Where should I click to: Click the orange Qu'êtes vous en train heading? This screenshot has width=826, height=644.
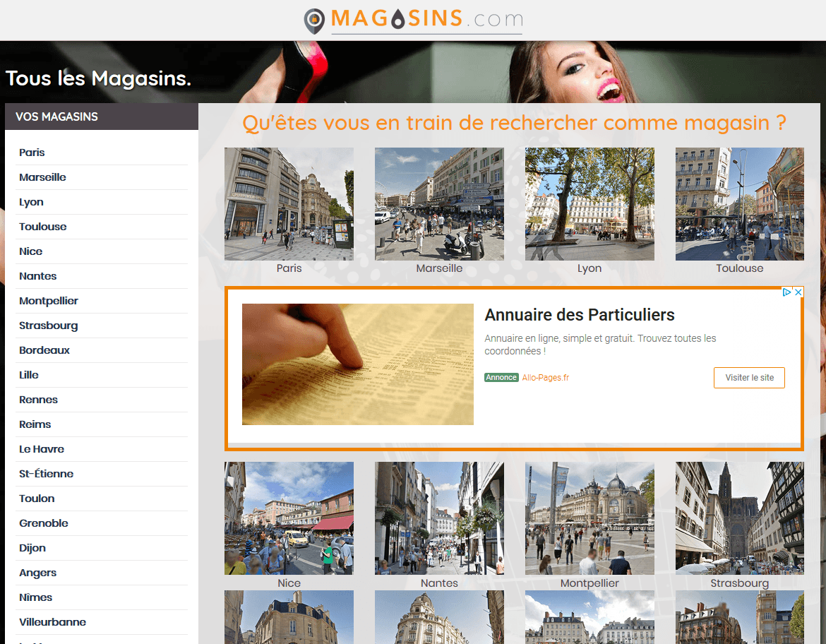514,123
